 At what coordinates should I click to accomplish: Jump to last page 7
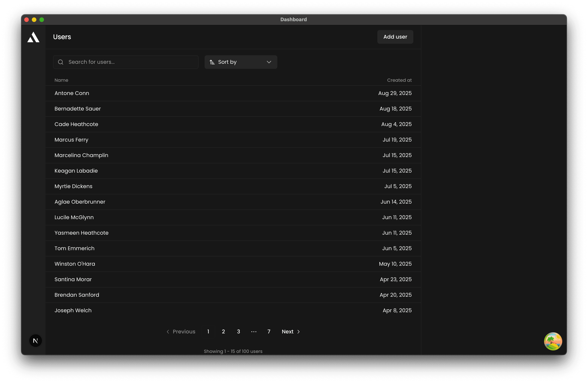(269, 332)
